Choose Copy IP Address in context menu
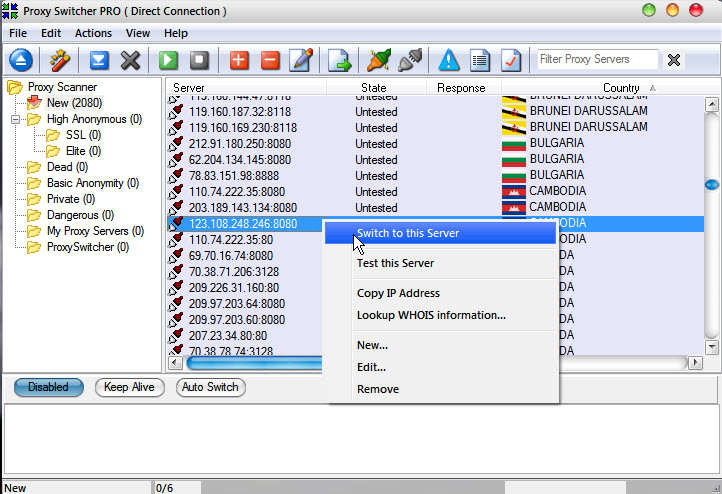The image size is (722, 494). click(x=440, y=293)
